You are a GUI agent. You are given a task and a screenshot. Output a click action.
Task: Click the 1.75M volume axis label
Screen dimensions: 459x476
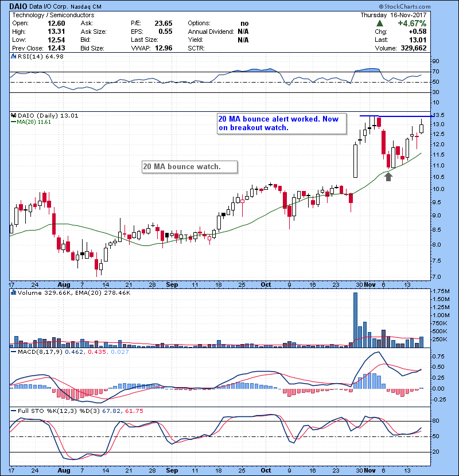(441, 291)
